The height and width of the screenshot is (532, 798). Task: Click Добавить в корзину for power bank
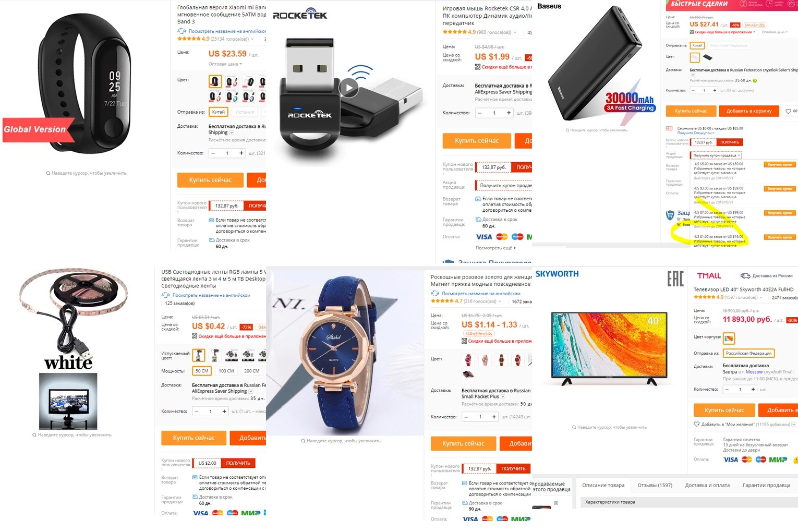[x=749, y=111]
